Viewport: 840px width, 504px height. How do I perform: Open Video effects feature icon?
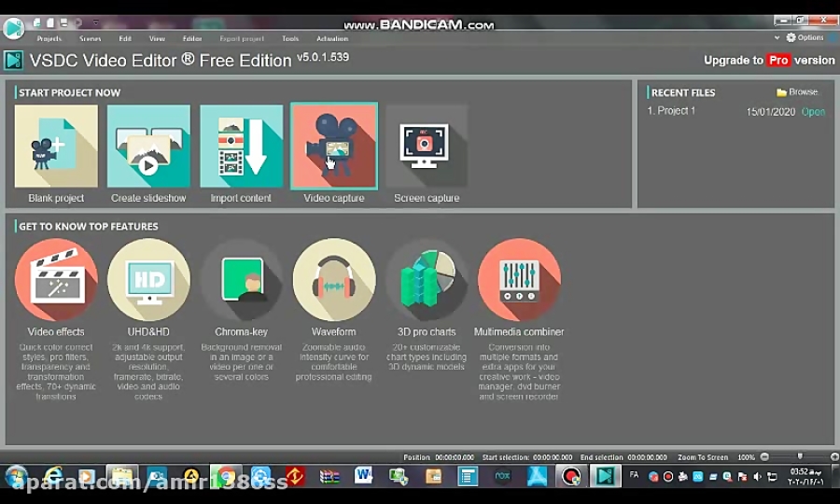[56, 280]
